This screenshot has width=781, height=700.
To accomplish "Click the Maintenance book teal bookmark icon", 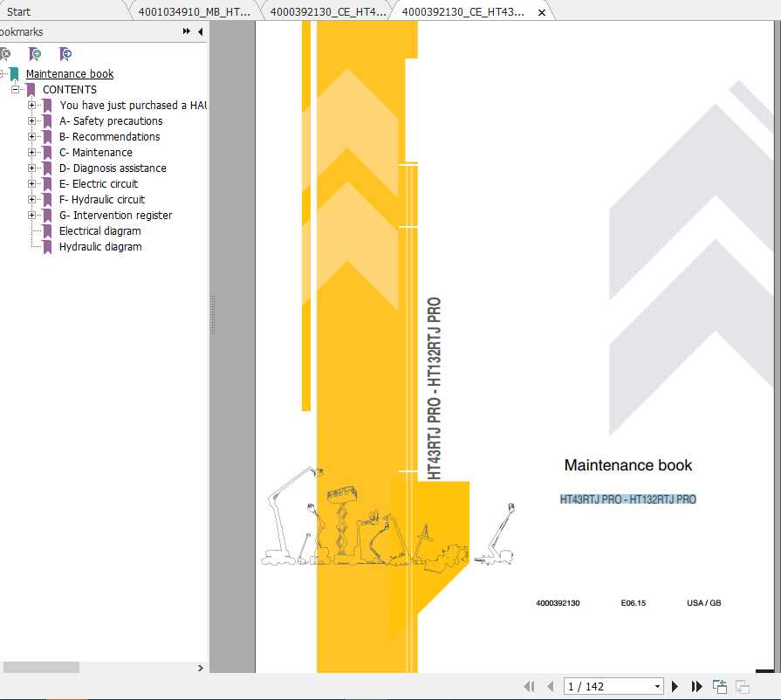I will [14, 74].
